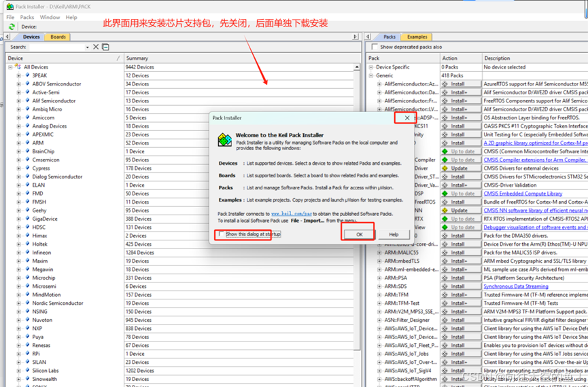Click OK in the Pack Installer dialog
This screenshot has width=588, height=387.
359,234
